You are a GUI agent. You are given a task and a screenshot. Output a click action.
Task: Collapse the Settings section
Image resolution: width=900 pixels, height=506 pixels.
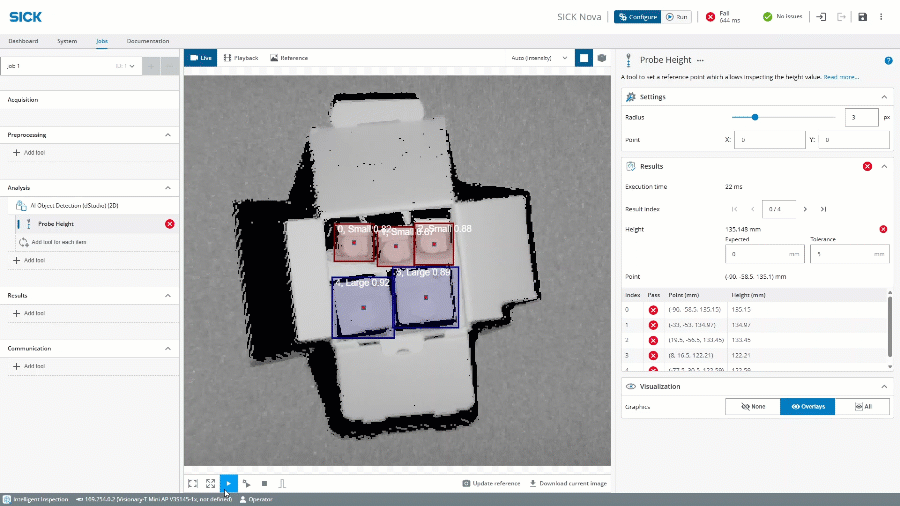coord(884,97)
